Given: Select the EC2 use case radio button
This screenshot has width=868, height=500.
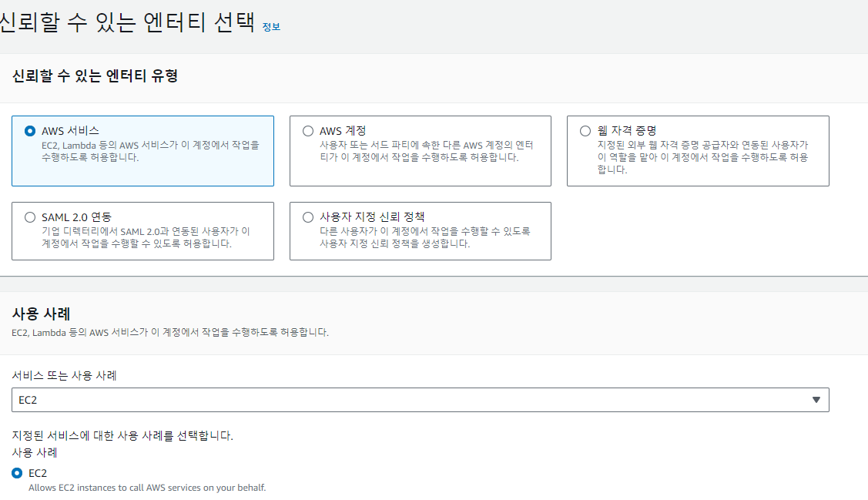Looking at the screenshot, I should (x=17, y=473).
